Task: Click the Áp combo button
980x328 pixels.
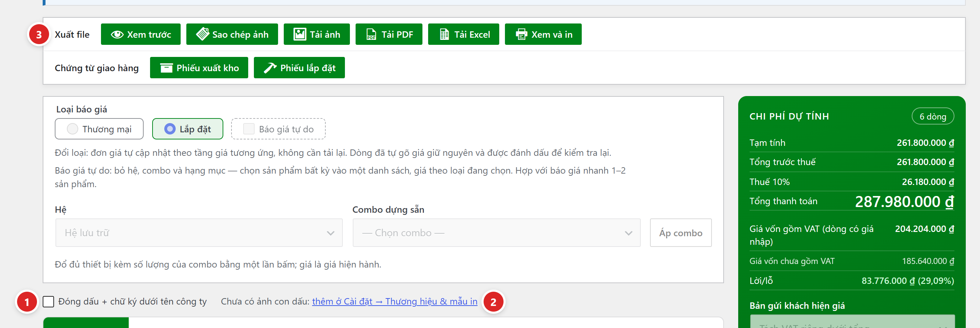Action: coord(681,233)
